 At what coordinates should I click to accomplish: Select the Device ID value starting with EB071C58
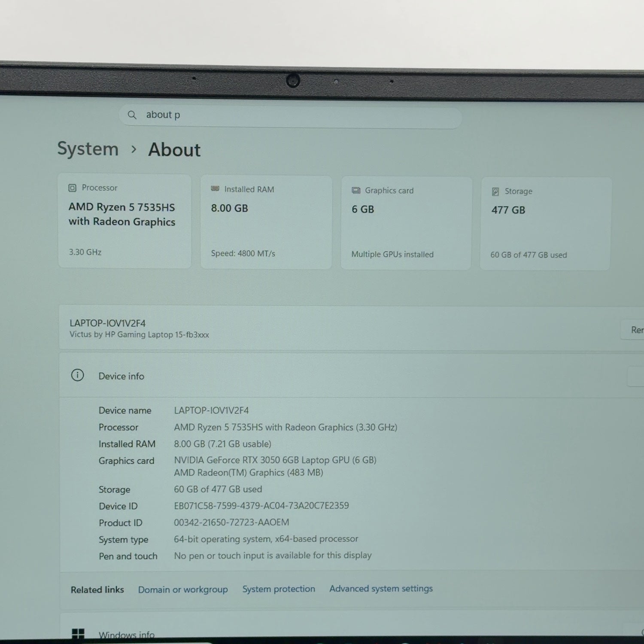click(x=261, y=506)
